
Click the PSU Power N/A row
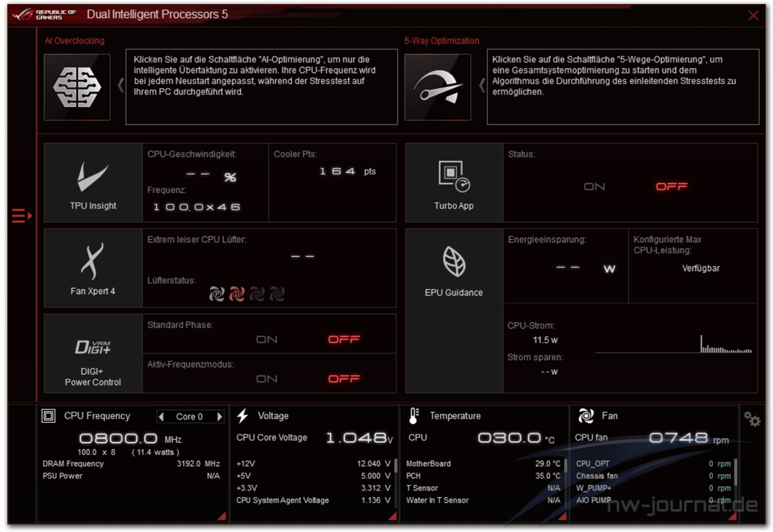pos(131,476)
